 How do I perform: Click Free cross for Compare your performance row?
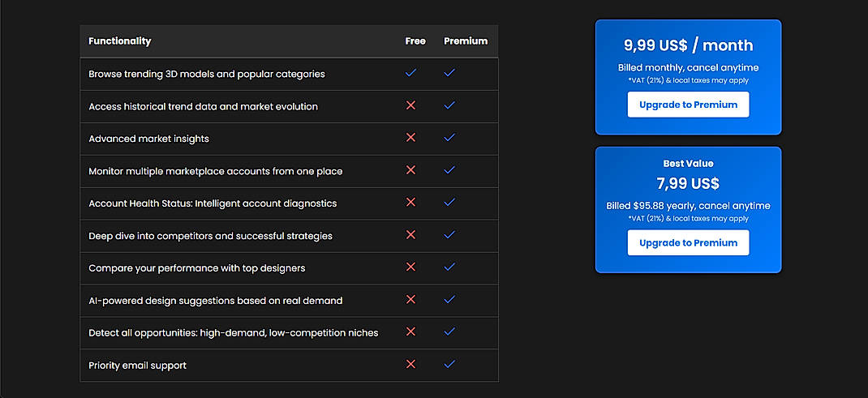coord(410,267)
